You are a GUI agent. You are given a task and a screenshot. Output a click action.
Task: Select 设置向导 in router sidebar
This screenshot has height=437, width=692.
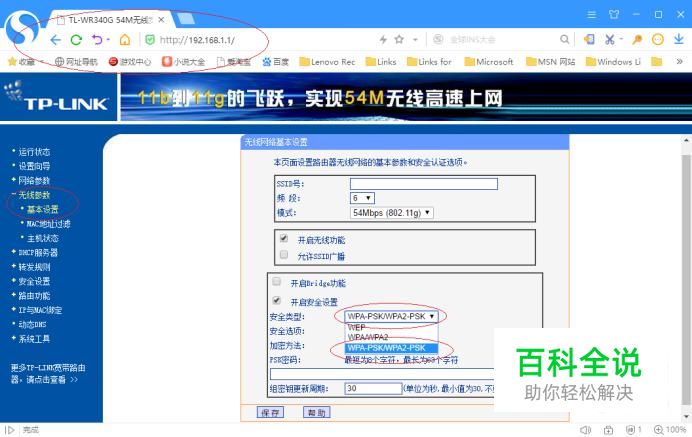pos(34,166)
